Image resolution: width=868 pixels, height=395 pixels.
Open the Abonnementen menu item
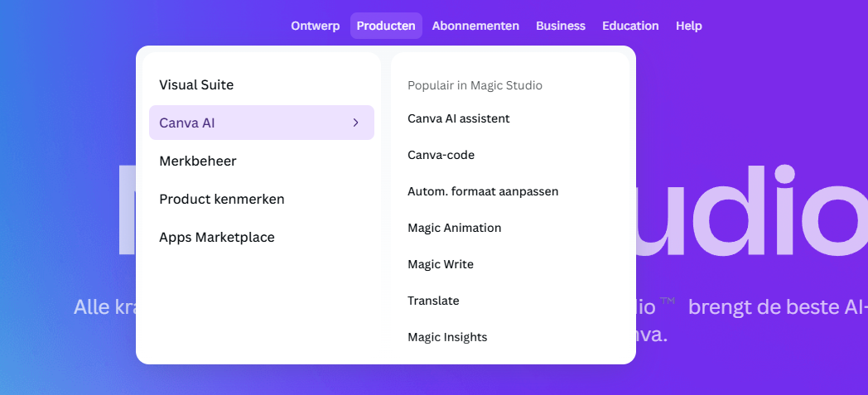475,26
